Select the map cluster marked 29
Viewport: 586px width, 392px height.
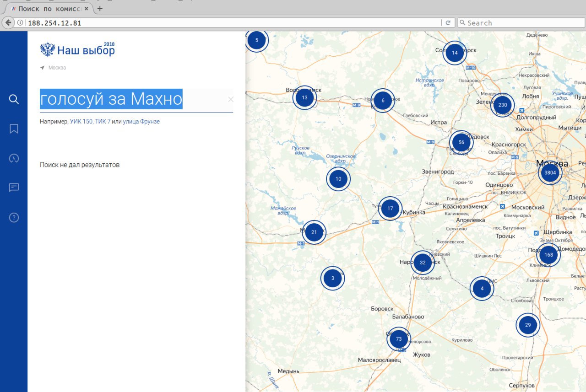[528, 325]
